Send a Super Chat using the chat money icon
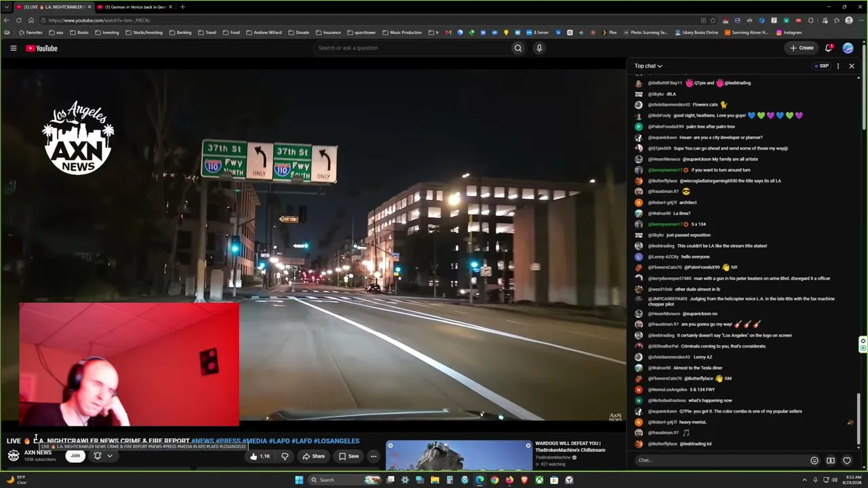The width and height of the screenshot is (868, 488). pyautogui.click(x=831, y=460)
